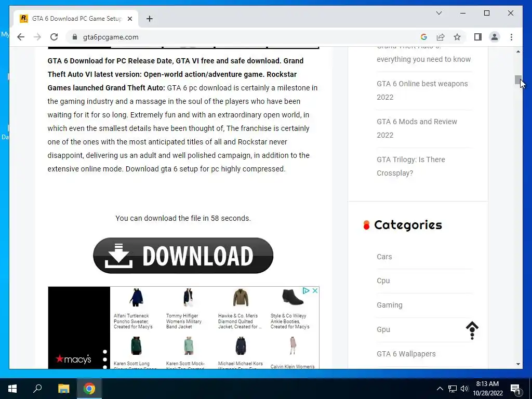
Task: Click the text 'You can download the file in 58 seconds'
Action: (x=183, y=218)
